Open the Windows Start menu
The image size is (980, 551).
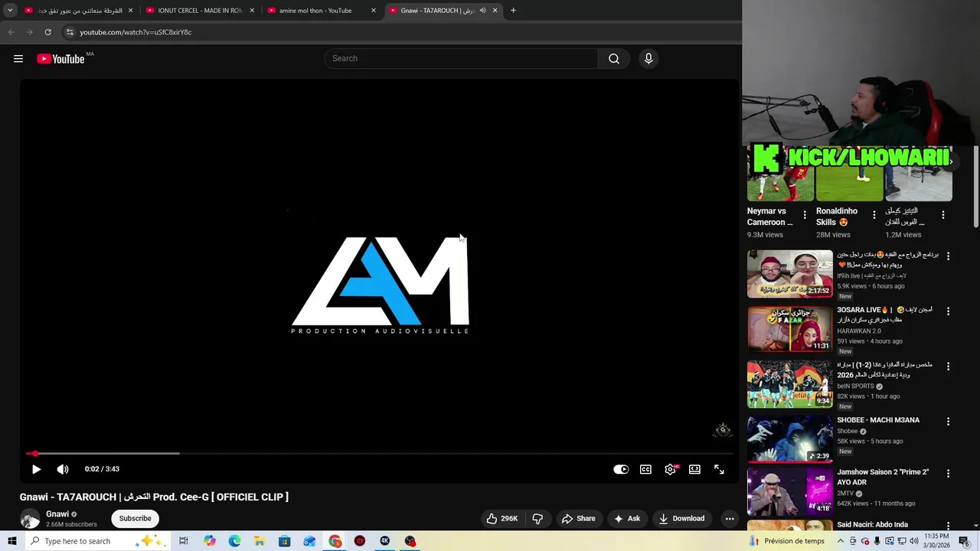coord(11,541)
